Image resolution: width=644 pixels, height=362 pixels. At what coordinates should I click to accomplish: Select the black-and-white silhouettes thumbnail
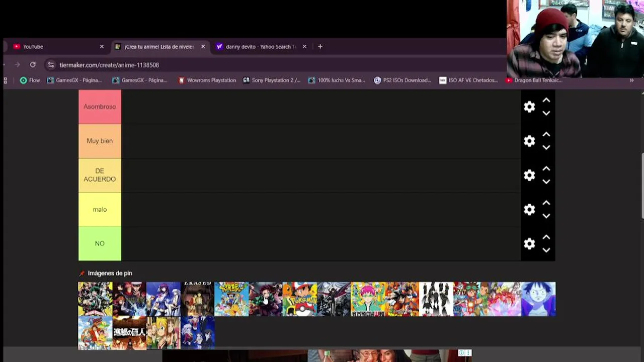(436, 299)
